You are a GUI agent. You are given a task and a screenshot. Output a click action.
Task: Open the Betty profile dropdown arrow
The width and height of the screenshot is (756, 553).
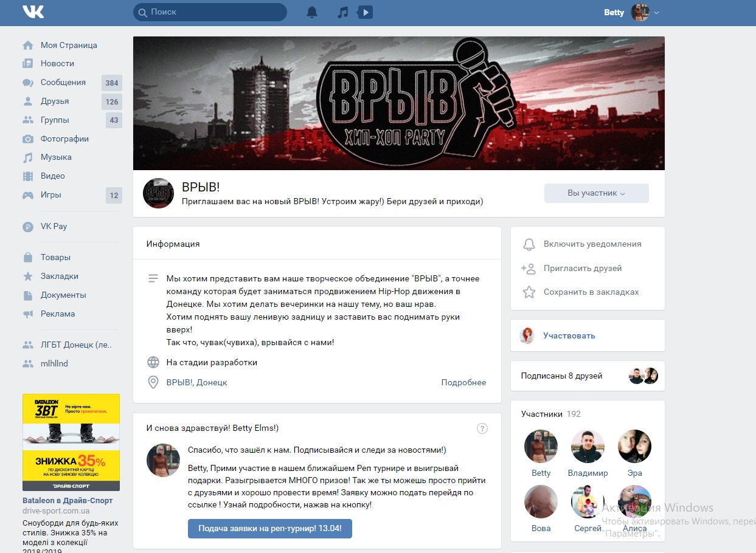[x=656, y=12]
